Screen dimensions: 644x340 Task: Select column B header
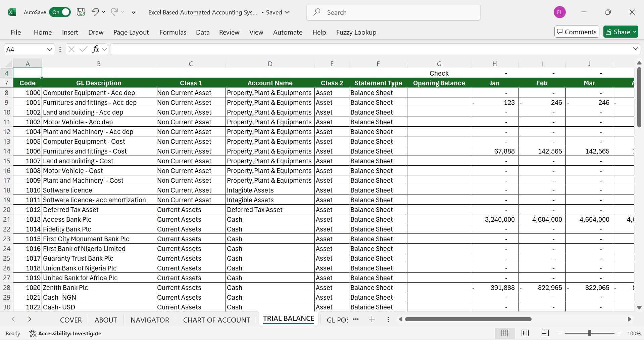pyautogui.click(x=99, y=64)
